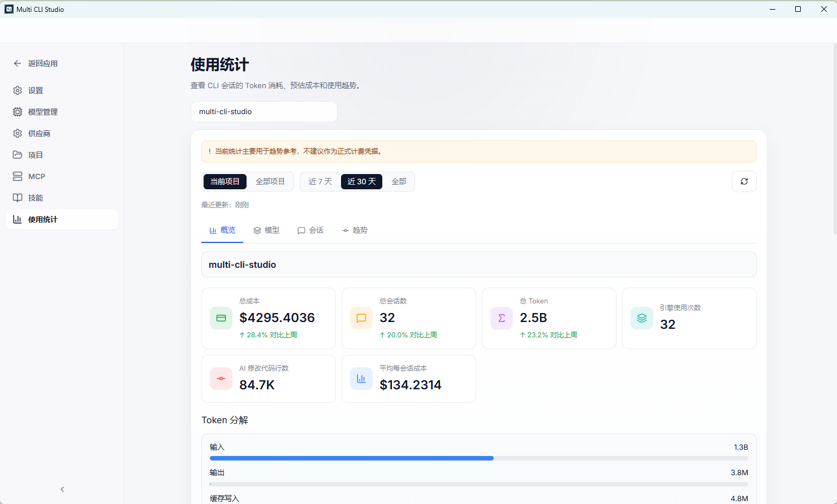Image resolution: width=837 pixels, height=504 pixels.
Task: Open the multi-cli-studio project selector
Action: tap(264, 112)
